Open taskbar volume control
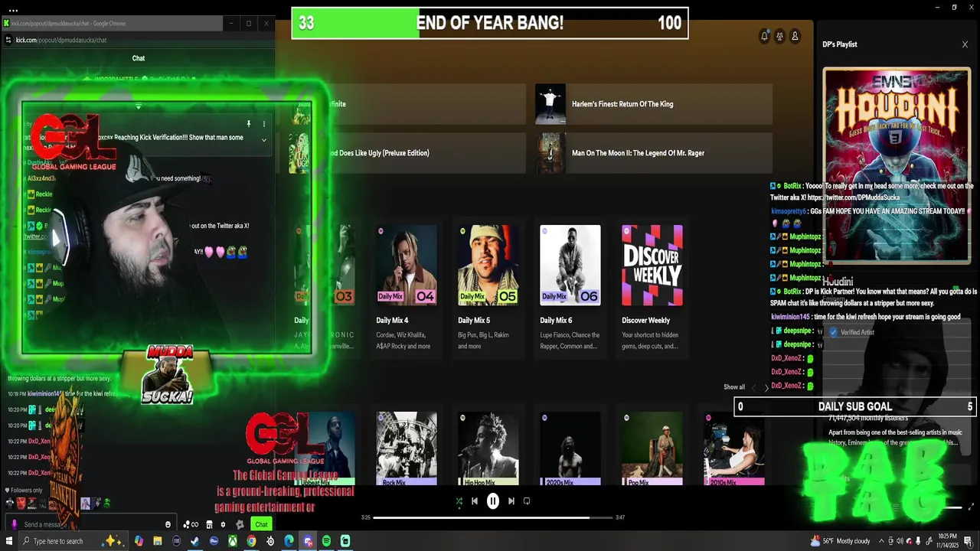Screen dimensions: 980x551 (x=900, y=541)
